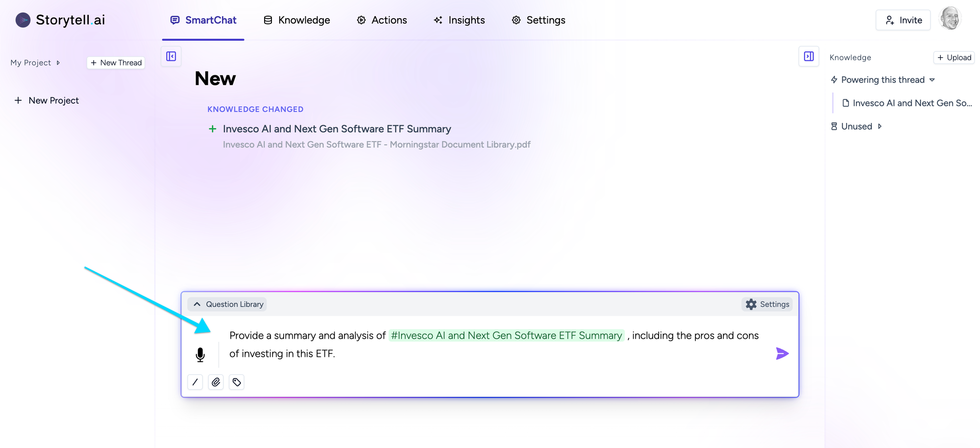Image resolution: width=980 pixels, height=448 pixels.
Task: Send the prompt with the arrow icon
Action: click(x=782, y=353)
